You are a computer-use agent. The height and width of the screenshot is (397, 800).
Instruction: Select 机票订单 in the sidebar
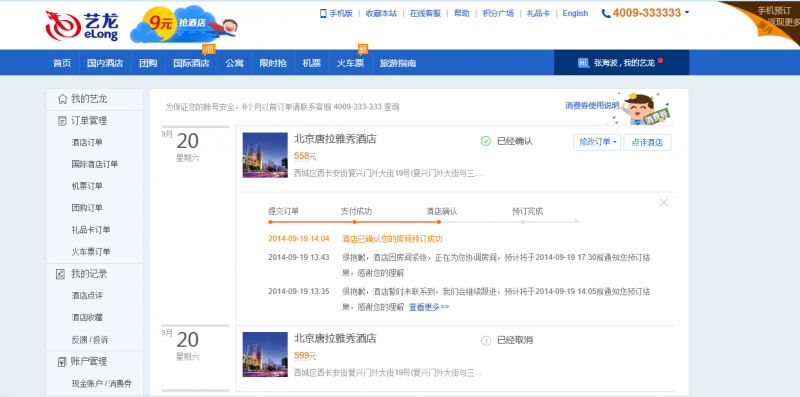tap(87, 186)
